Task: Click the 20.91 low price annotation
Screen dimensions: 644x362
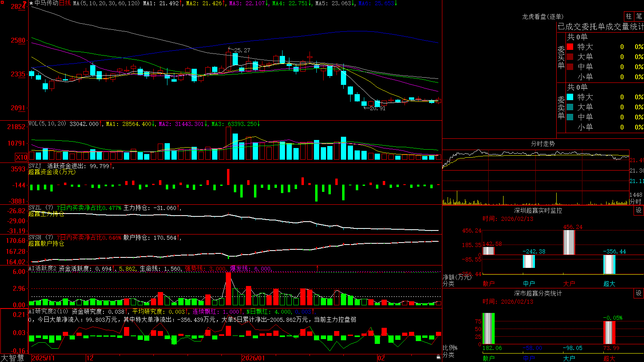Action: click(x=377, y=108)
